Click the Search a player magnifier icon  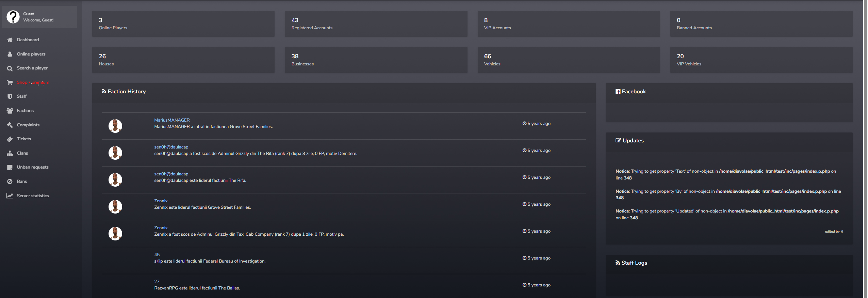tap(10, 68)
